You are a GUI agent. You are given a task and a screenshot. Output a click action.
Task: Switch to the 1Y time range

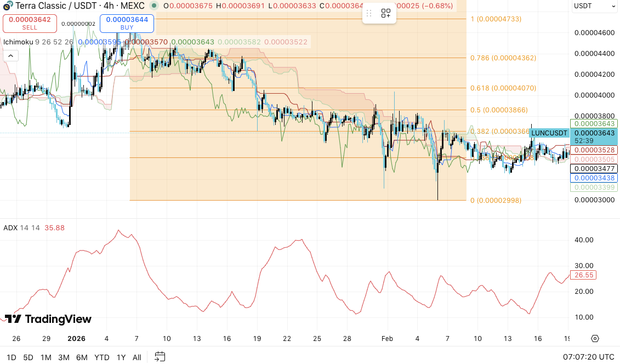click(121, 357)
